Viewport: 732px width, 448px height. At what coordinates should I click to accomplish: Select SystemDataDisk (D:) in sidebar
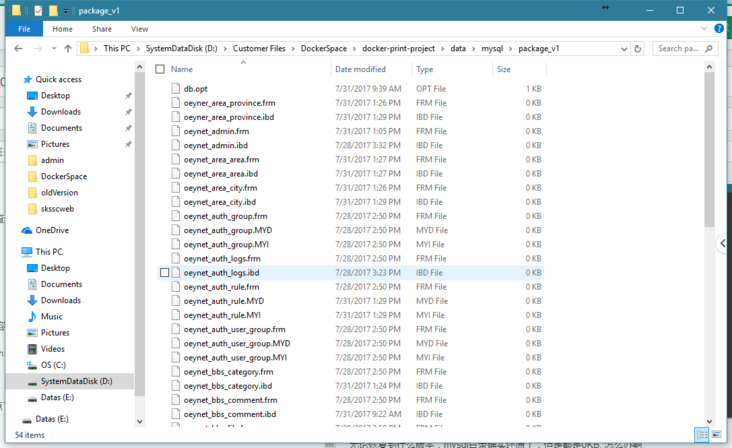coord(76,381)
